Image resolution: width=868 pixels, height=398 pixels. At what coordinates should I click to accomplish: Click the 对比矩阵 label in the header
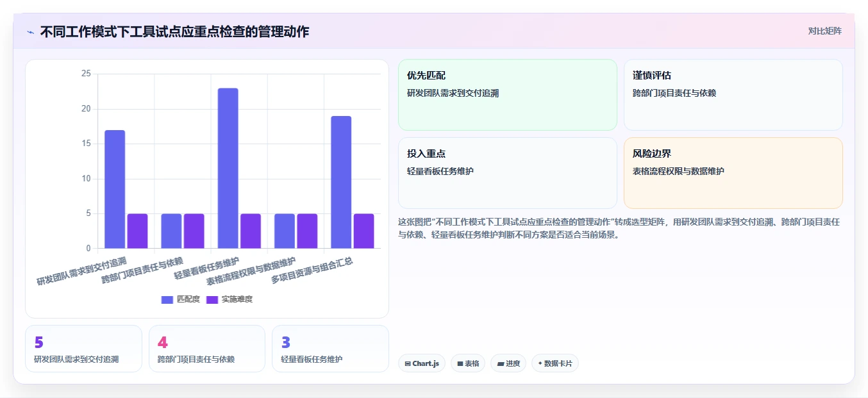pos(825,31)
